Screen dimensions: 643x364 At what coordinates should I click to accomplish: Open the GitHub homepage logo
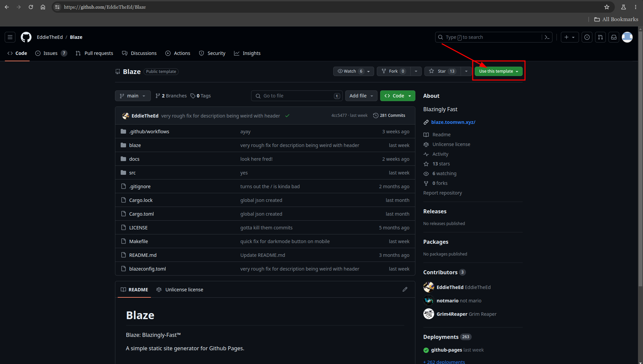(x=26, y=37)
